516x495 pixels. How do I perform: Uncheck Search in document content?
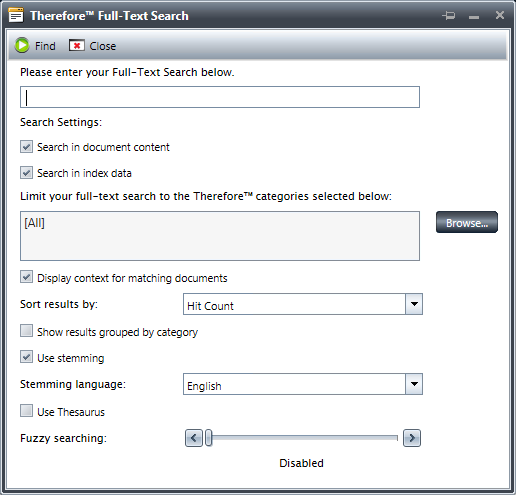click(x=26, y=147)
